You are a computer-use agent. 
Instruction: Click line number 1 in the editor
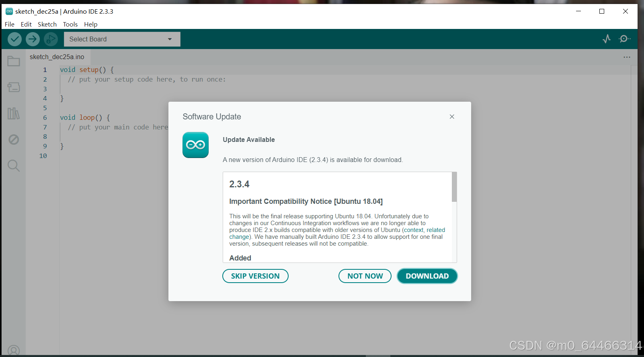(x=45, y=70)
